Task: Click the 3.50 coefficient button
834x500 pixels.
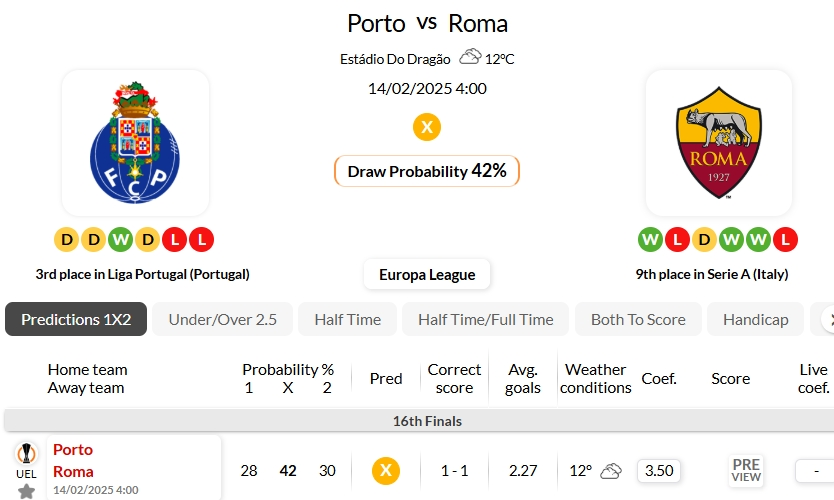Action: [659, 470]
